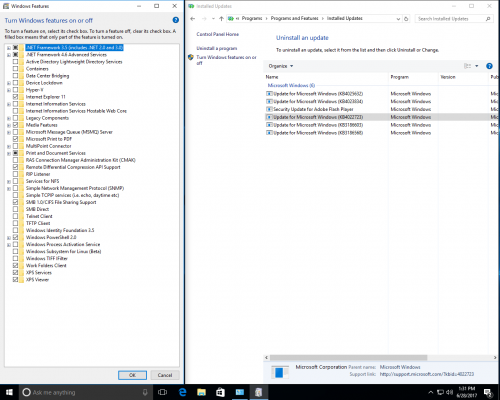The width and height of the screenshot is (500, 400).
Task: Click the details pane update thumbnail icon
Action: (279, 372)
